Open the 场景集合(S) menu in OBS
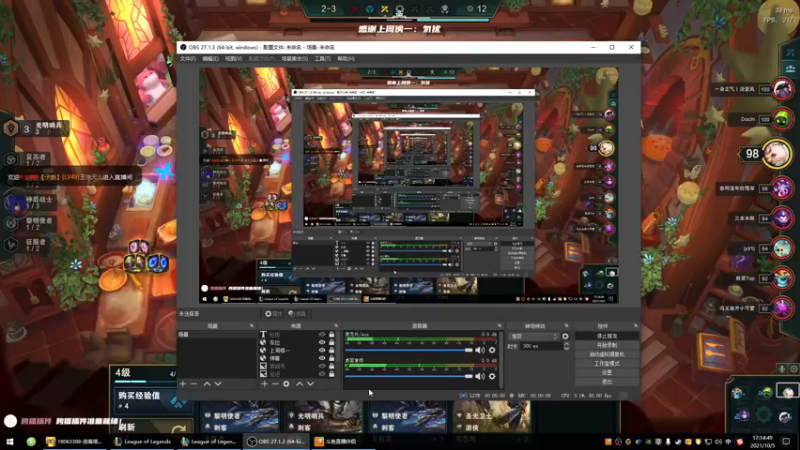800x450 pixels. (x=295, y=59)
